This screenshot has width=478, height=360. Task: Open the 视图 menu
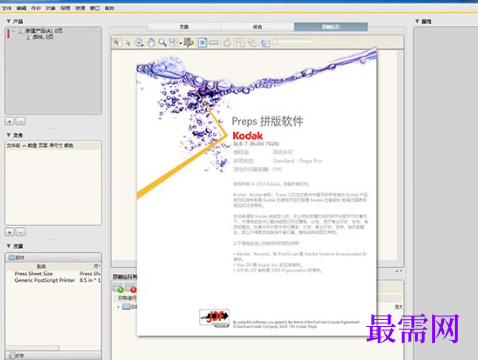click(x=65, y=8)
